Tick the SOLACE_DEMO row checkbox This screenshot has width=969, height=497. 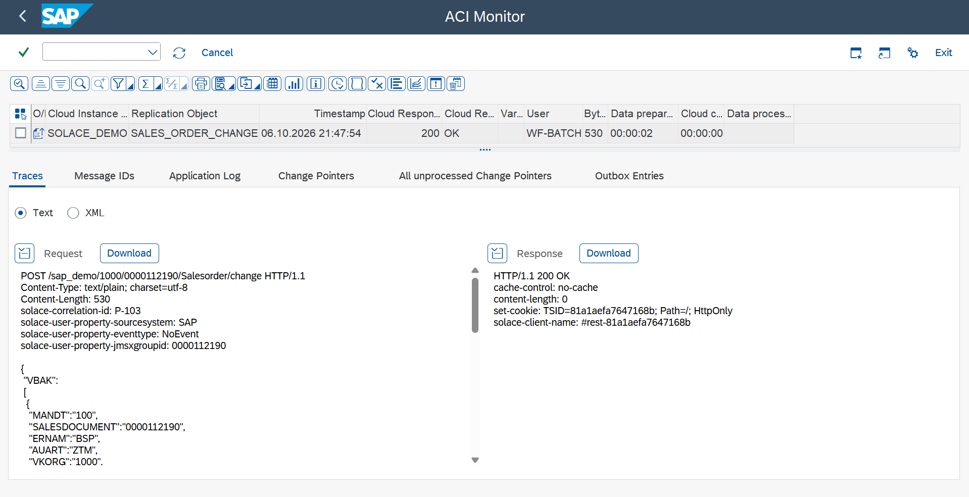20,133
